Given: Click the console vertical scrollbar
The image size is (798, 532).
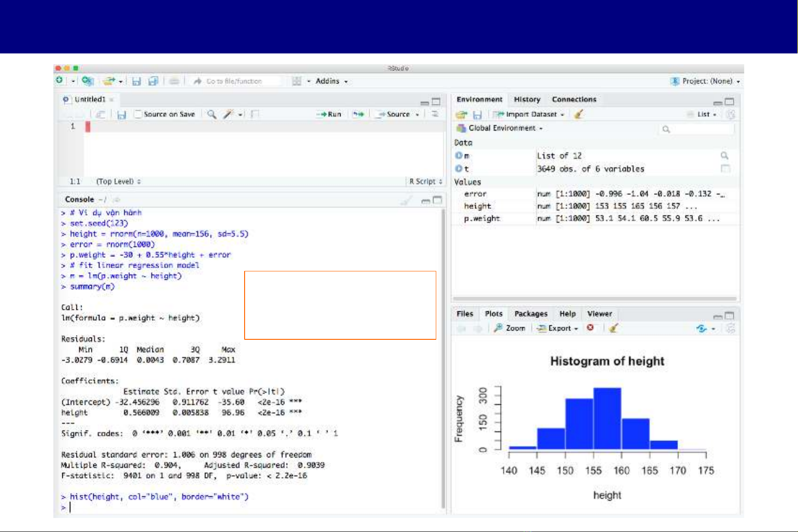Looking at the screenshot, I should (x=443, y=356).
